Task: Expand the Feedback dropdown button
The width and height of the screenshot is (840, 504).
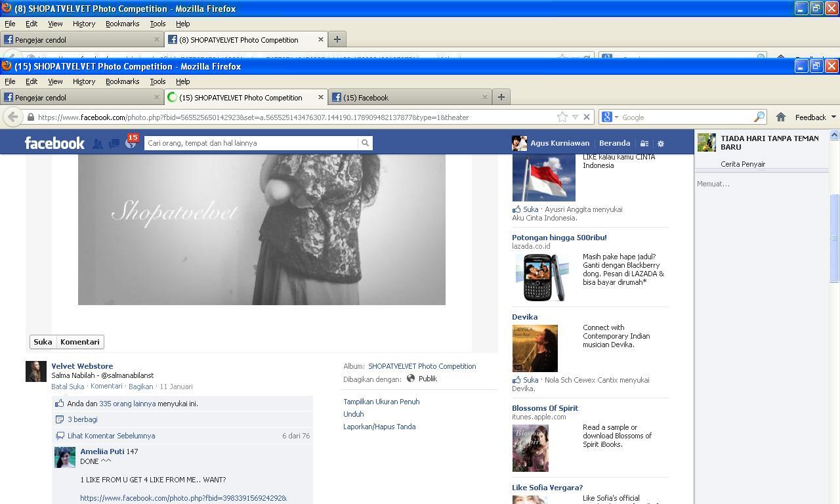Action: click(815, 117)
